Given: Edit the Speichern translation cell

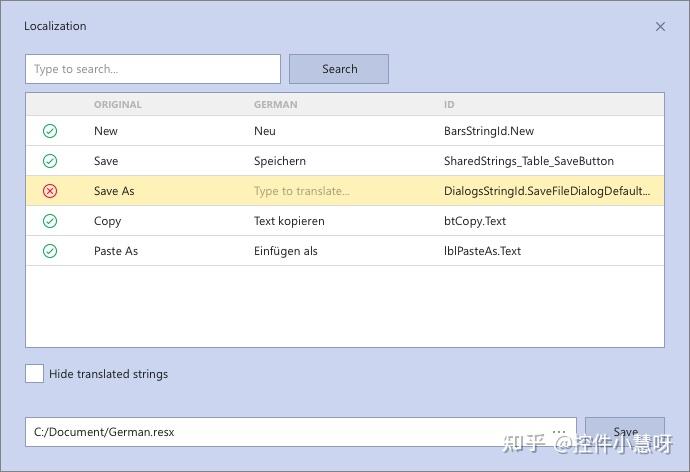Looking at the screenshot, I should tap(280, 161).
